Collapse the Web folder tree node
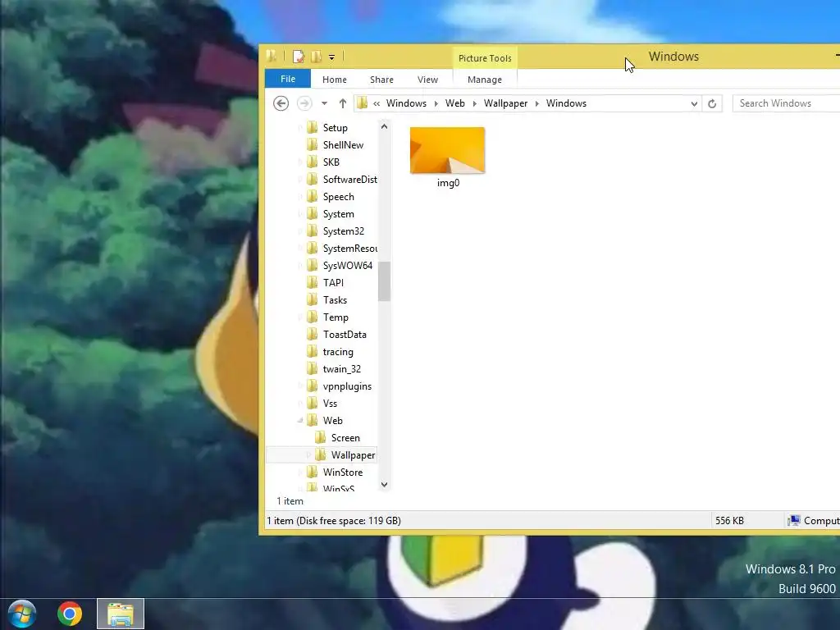The width and height of the screenshot is (840, 630). (300, 421)
